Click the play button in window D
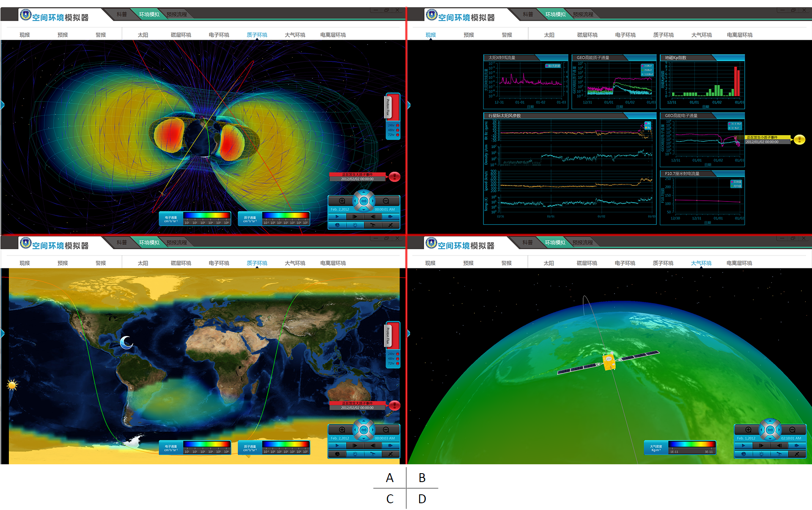This screenshot has height=510, width=812. 743,445
